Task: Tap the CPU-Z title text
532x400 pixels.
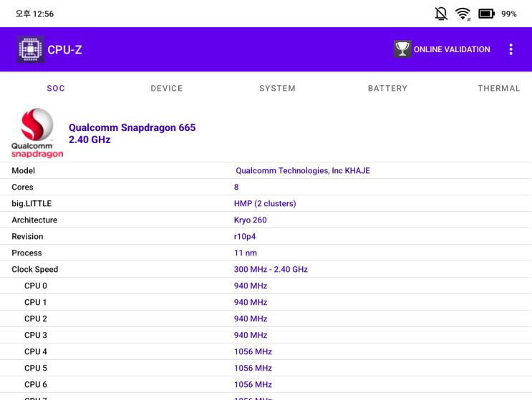Action: click(64, 50)
